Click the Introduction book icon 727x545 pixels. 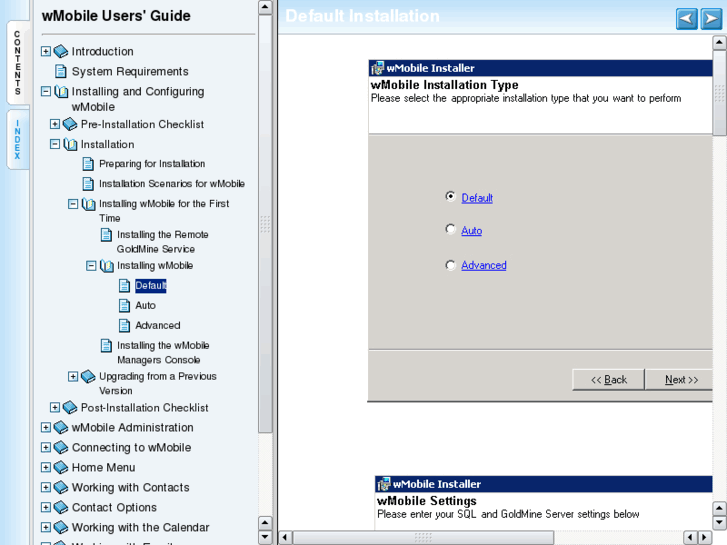tap(61, 51)
